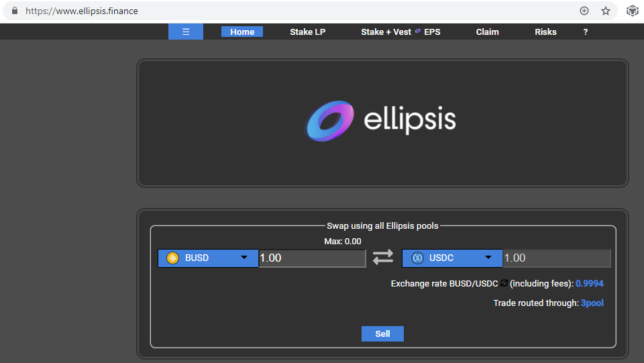Click 'Trade routed through:' label
Image resolution: width=644 pixels, height=363 pixels.
pyautogui.click(x=536, y=303)
